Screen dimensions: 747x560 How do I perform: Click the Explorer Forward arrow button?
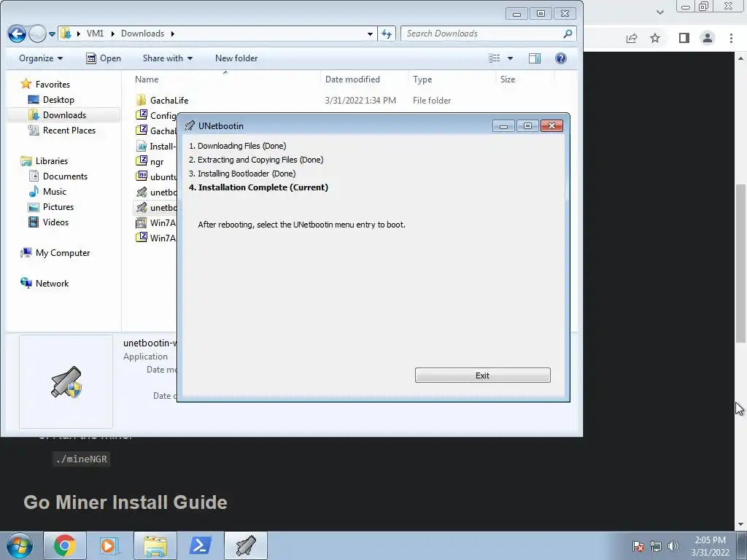(37, 34)
